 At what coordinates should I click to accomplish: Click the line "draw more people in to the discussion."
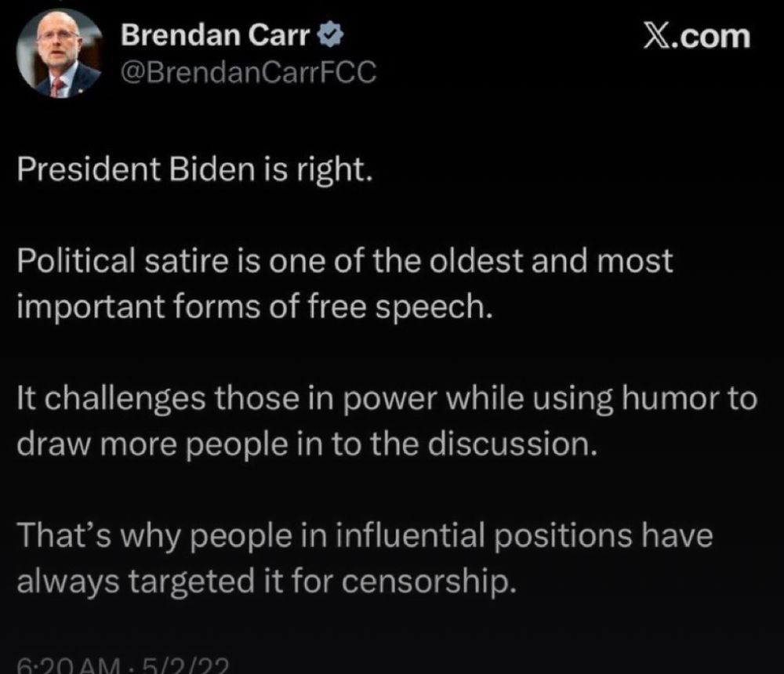(x=307, y=444)
